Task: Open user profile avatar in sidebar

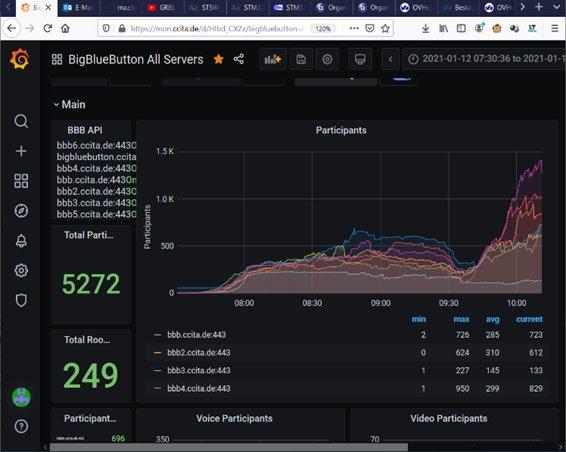Action: (x=21, y=397)
